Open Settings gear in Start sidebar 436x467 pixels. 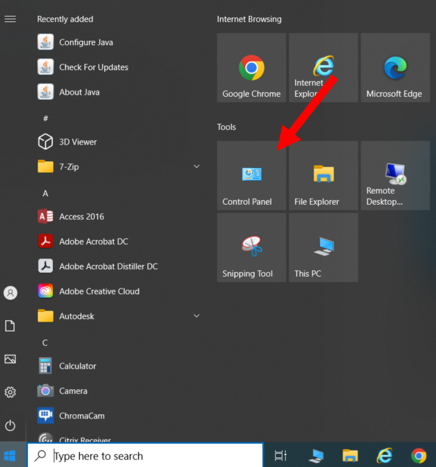(10, 392)
